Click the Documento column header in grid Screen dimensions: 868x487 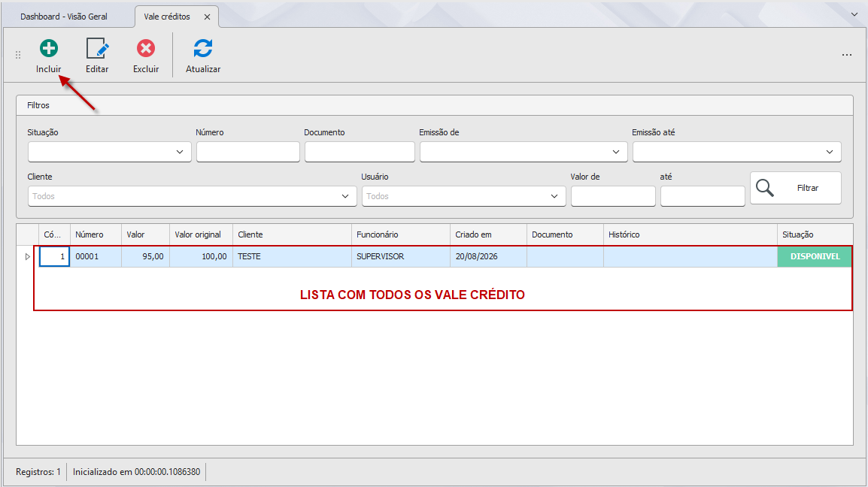pos(565,234)
